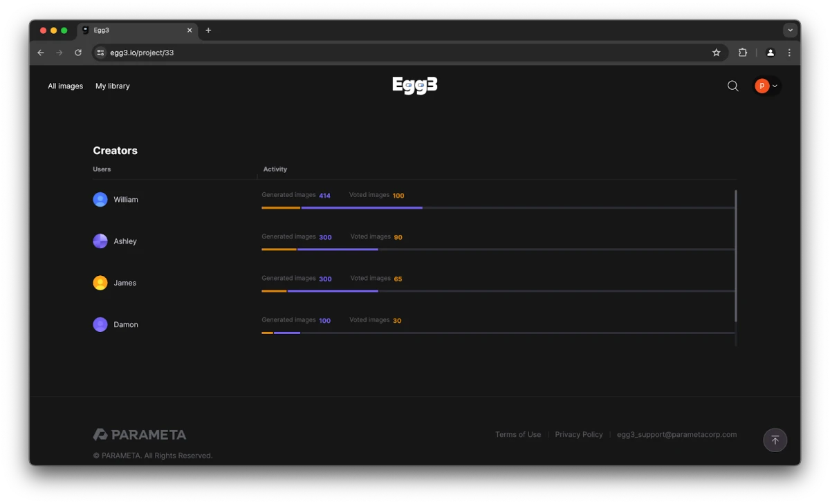Go to My library
The image size is (830, 504).
tap(113, 86)
